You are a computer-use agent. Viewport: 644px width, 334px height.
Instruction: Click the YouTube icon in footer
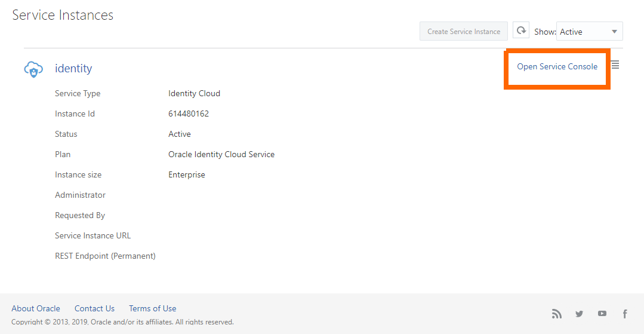coord(602,314)
